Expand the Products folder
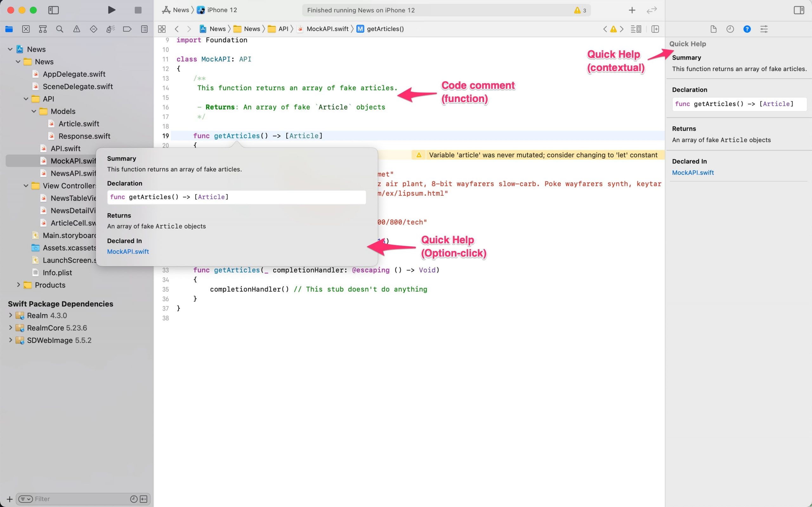This screenshot has height=507, width=812. [x=18, y=285]
